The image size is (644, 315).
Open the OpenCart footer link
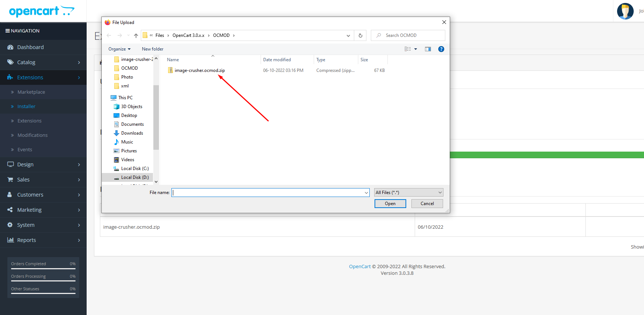tap(360, 266)
